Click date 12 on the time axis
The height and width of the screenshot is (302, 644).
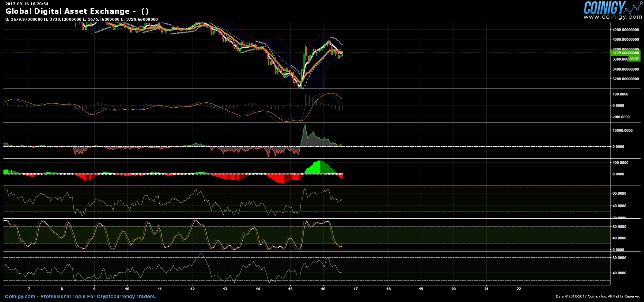point(193,289)
